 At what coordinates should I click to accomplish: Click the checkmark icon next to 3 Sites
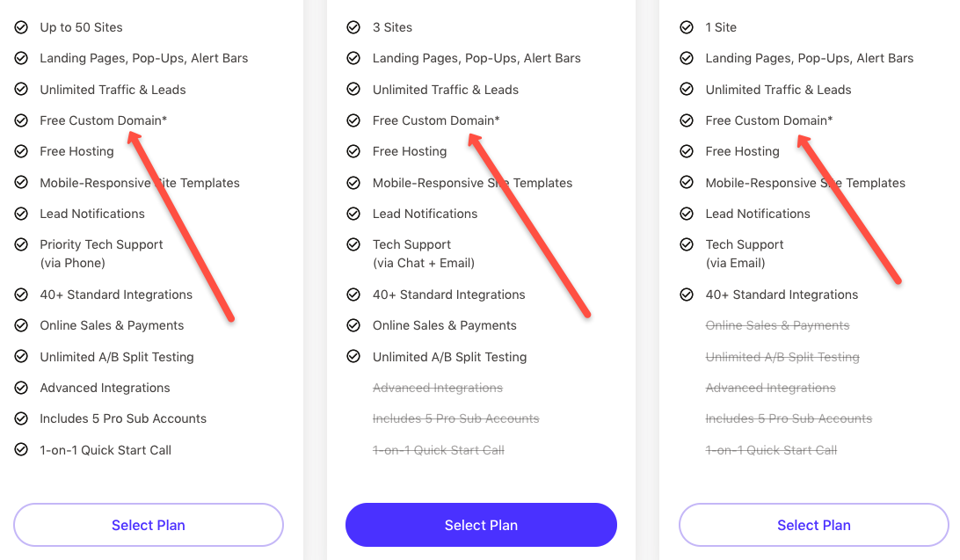point(354,27)
